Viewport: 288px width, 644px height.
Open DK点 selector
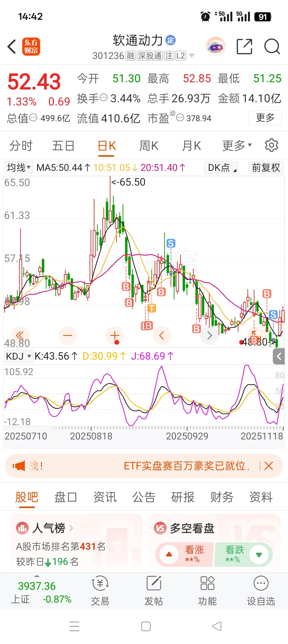tap(221, 167)
